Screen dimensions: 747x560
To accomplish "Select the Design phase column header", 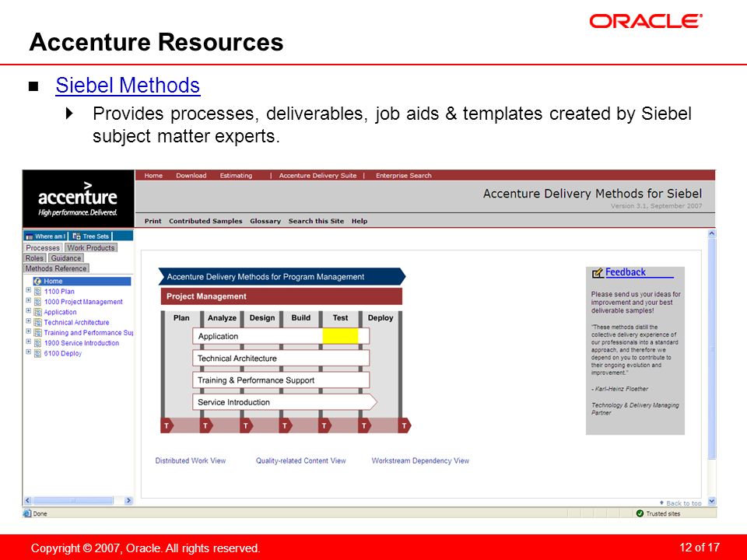I will coord(262,317).
